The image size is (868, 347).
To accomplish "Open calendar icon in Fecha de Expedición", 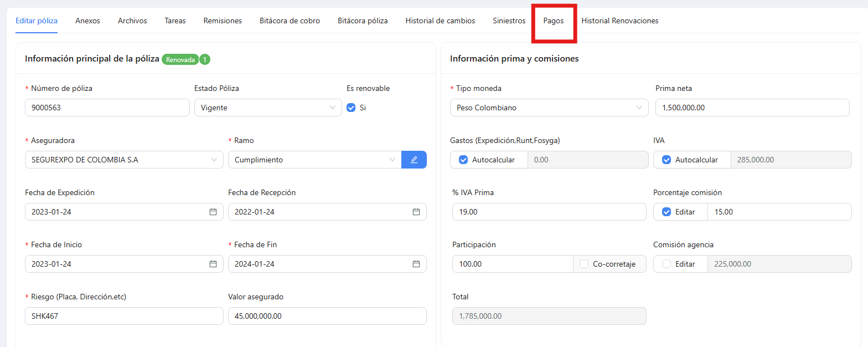I will (x=213, y=212).
